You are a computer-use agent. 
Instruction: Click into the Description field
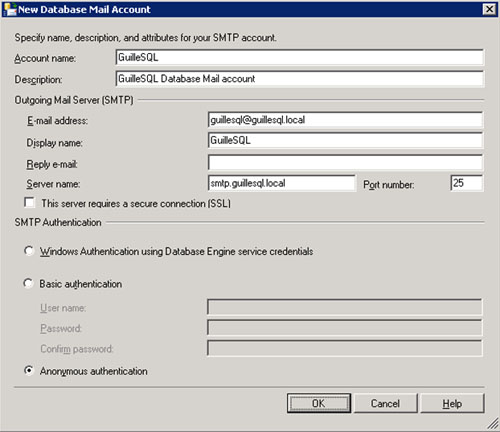tap(300, 79)
